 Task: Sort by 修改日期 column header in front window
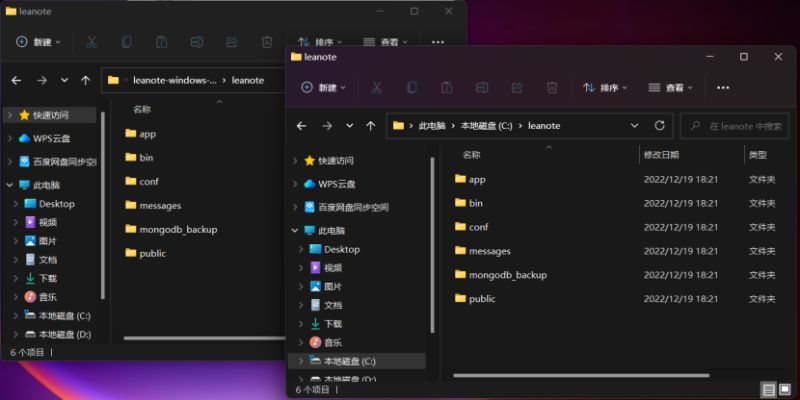click(661, 155)
